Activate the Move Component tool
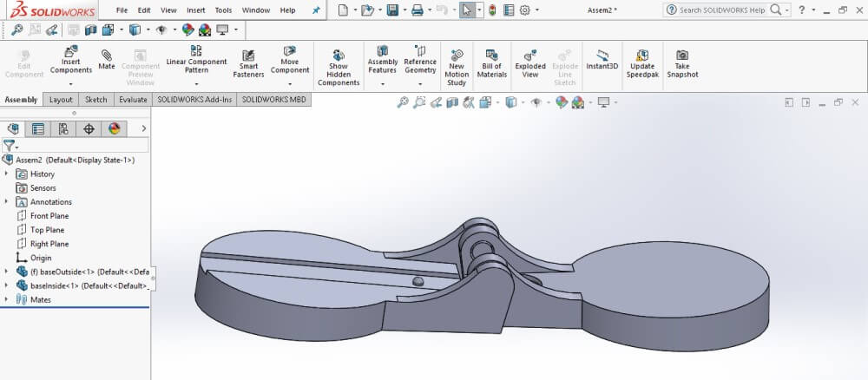868x380 pixels. click(290, 60)
